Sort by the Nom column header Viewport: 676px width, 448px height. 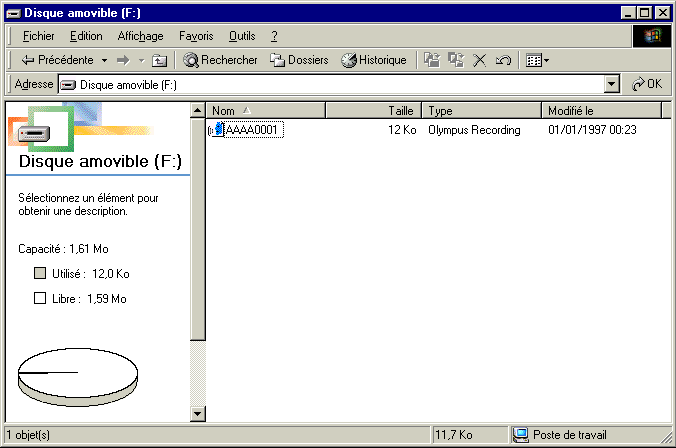pos(266,111)
